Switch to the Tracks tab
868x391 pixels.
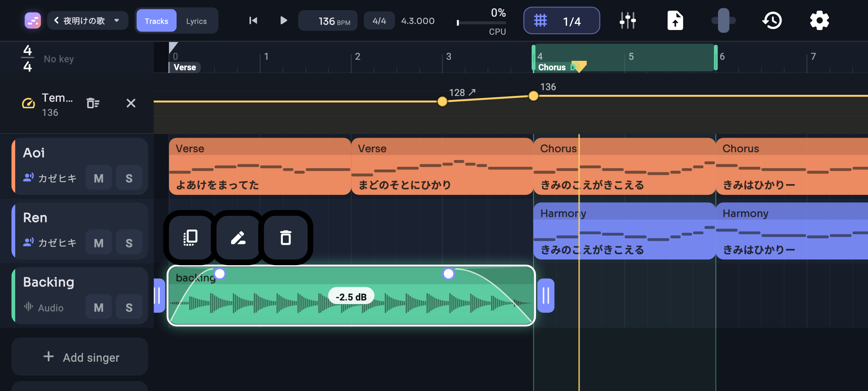point(156,21)
